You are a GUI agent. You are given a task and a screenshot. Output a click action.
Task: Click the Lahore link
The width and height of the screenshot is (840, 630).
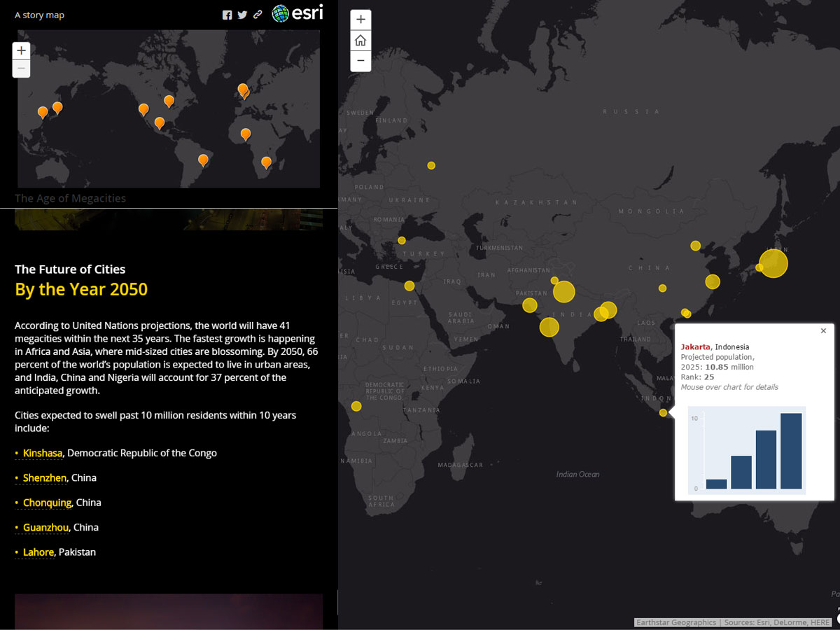coord(38,552)
